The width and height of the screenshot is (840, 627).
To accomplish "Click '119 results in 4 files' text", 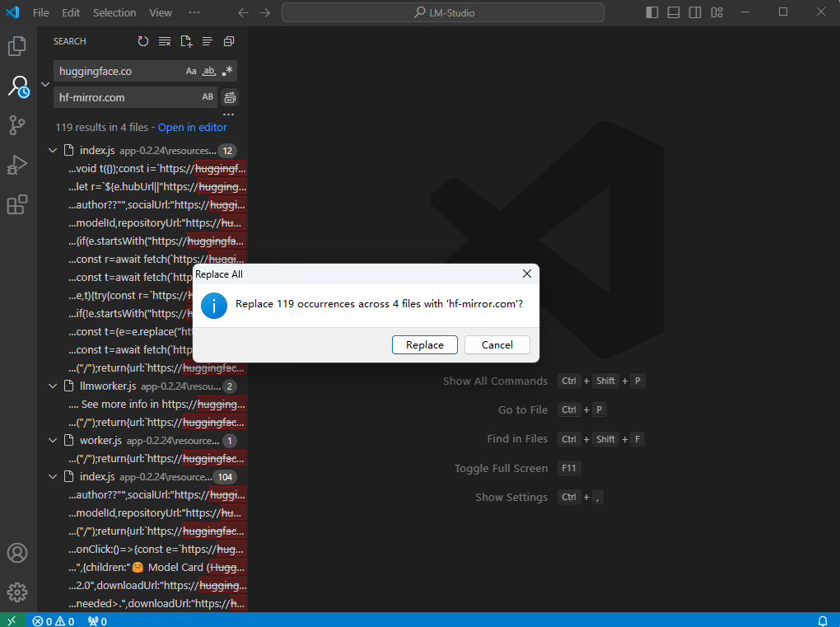I will [x=102, y=128].
